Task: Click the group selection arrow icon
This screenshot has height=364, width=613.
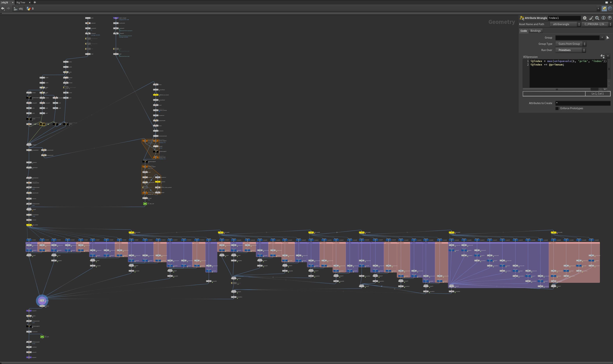Action: (608, 37)
